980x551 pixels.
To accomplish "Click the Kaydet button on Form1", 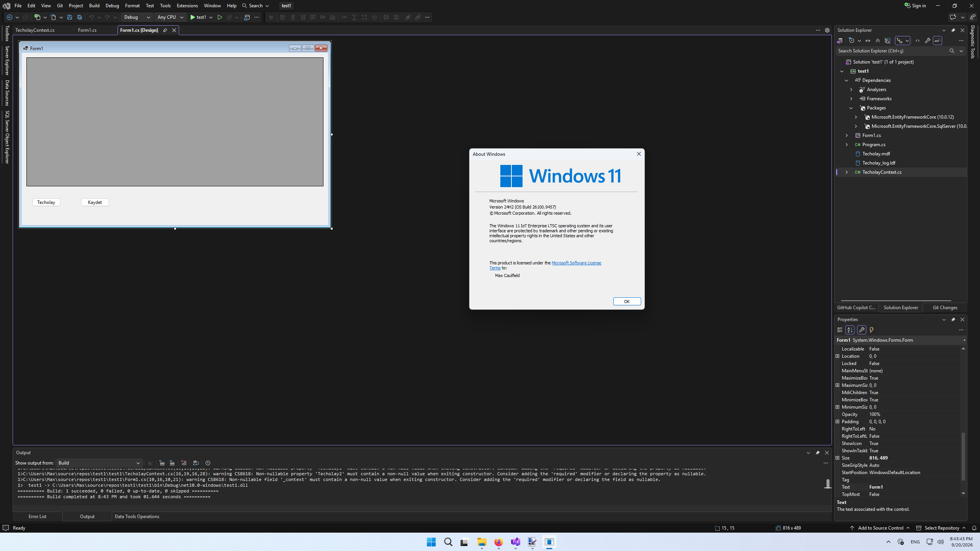I will click(x=95, y=202).
